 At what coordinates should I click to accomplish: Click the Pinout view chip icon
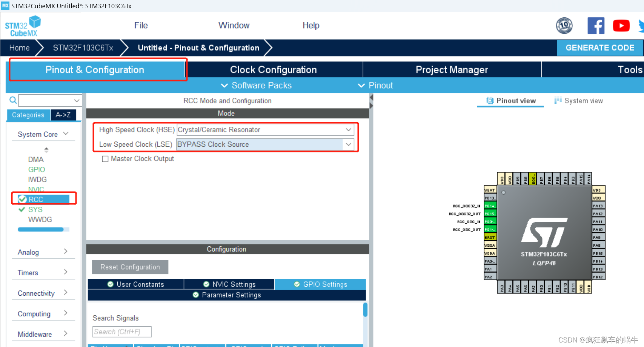click(x=490, y=101)
